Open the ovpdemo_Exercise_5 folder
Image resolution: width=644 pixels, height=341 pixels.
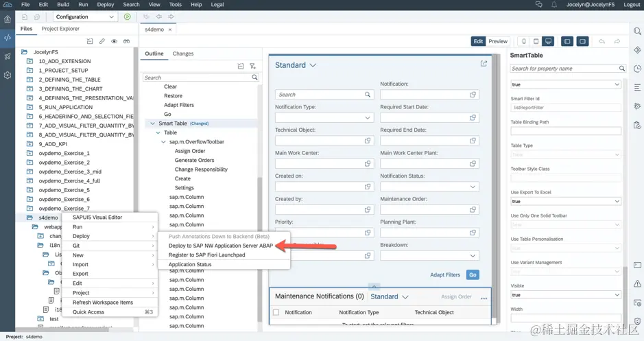[64, 190]
